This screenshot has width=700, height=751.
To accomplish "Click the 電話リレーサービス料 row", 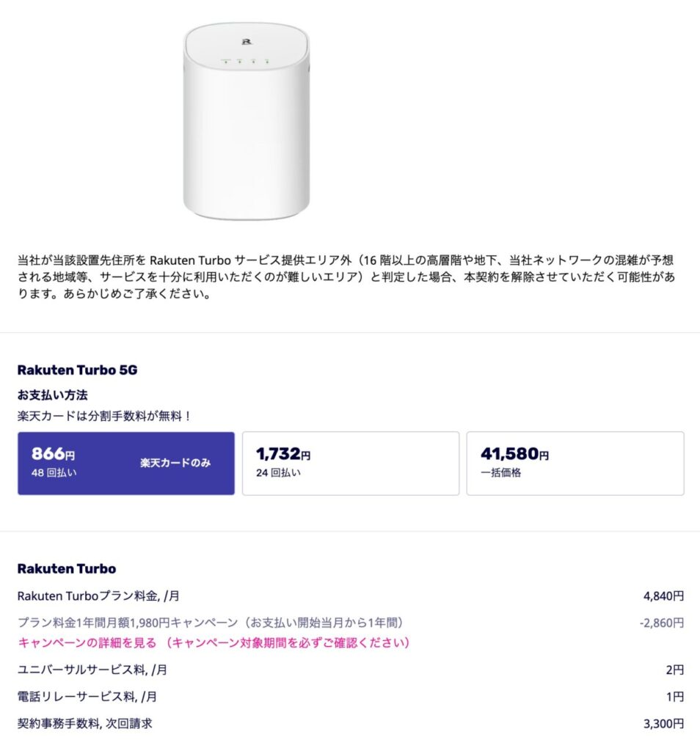I will [x=350, y=697].
